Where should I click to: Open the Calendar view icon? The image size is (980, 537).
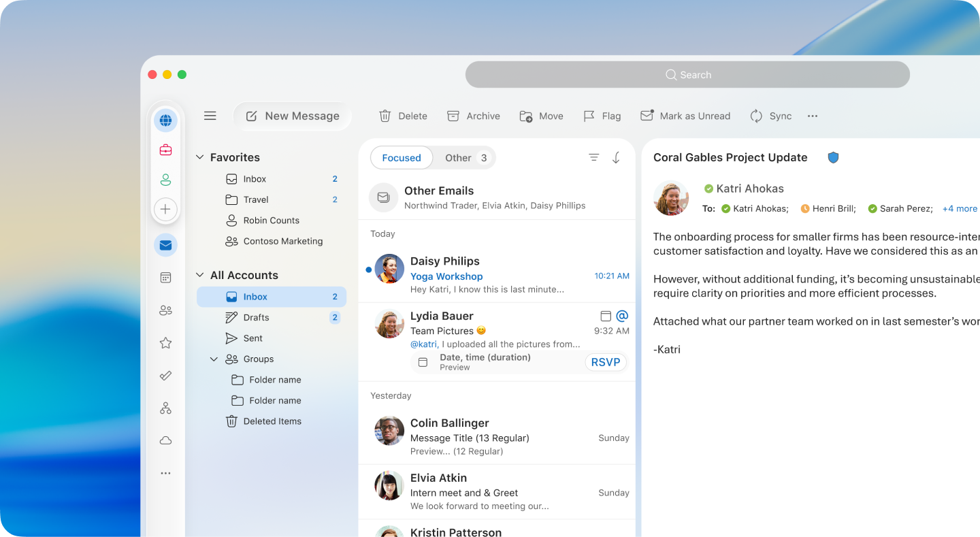165,278
